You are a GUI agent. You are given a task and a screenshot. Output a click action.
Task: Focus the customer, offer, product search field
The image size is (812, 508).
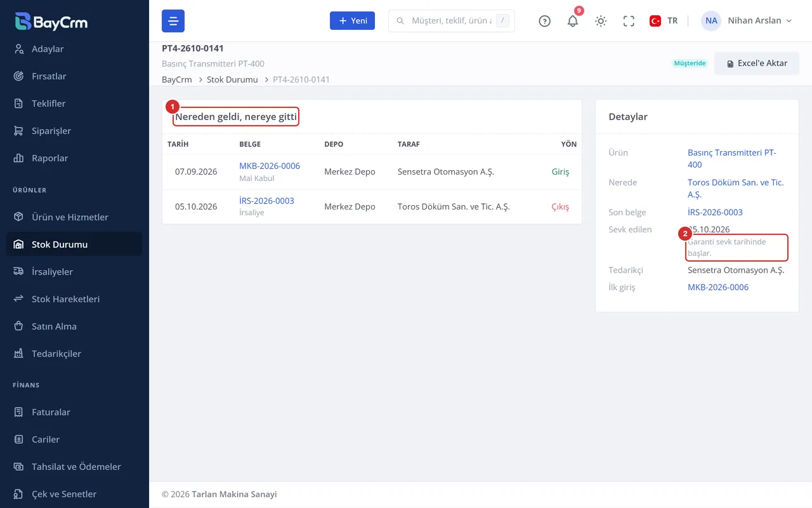[x=452, y=21]
